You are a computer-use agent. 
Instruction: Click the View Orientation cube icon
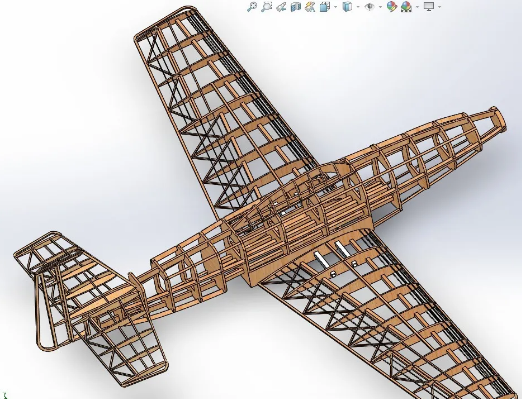coord(325,7)
